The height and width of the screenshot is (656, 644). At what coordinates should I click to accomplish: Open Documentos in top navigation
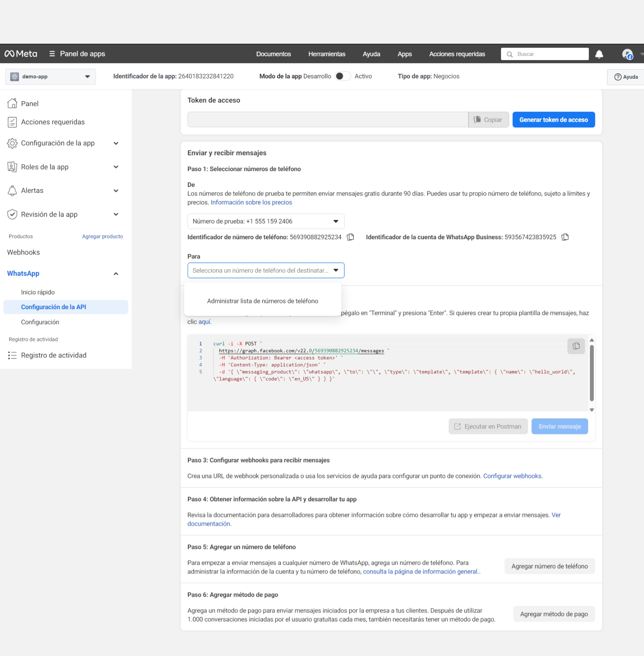274,54
